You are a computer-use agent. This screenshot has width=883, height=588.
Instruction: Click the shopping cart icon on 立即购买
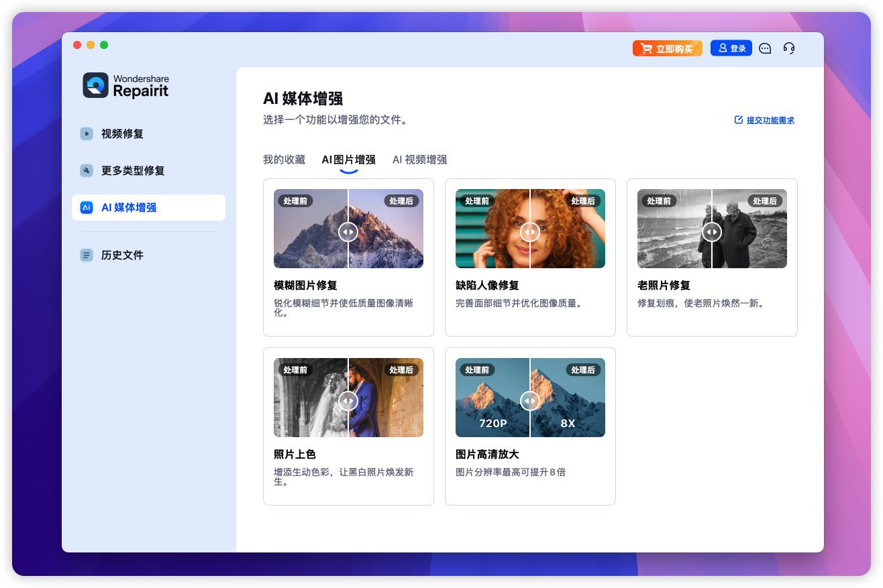click(646, 48)
